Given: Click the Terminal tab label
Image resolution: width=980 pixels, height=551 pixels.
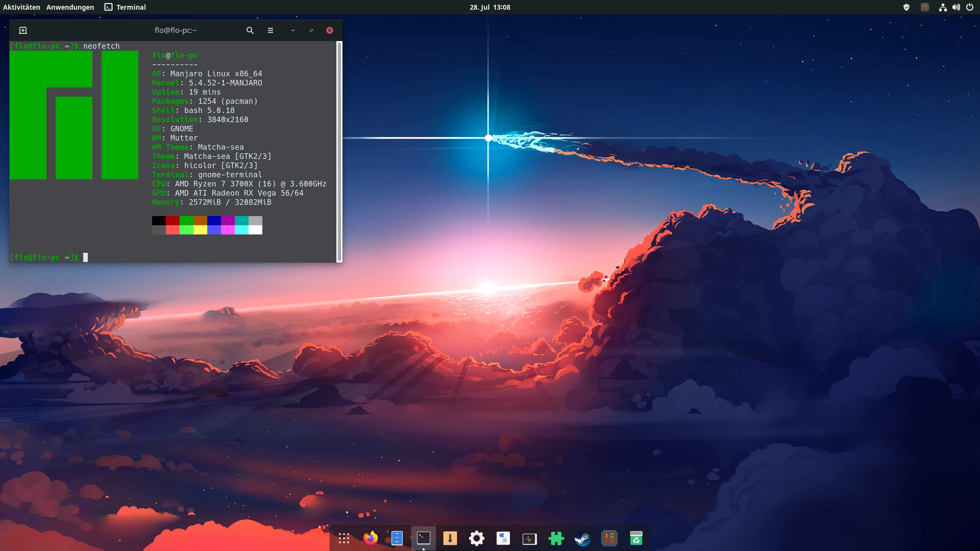Looking at the screenshot, I should pyautogui.click(x=131, y=7).
